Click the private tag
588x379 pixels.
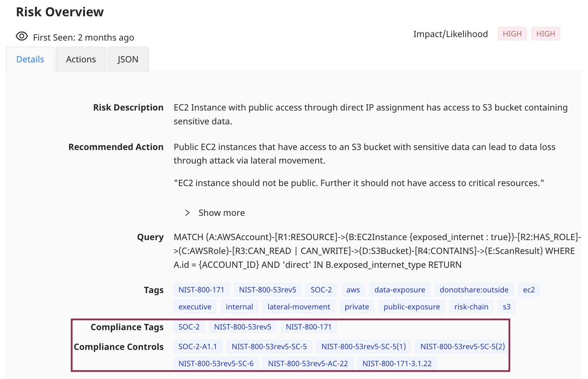tap(357, 307)
